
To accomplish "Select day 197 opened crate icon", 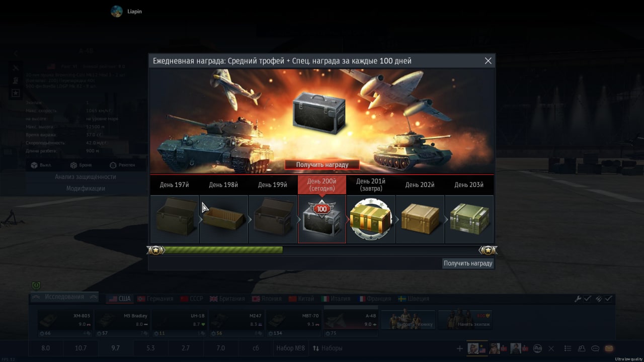I will (x=175, y=219).
